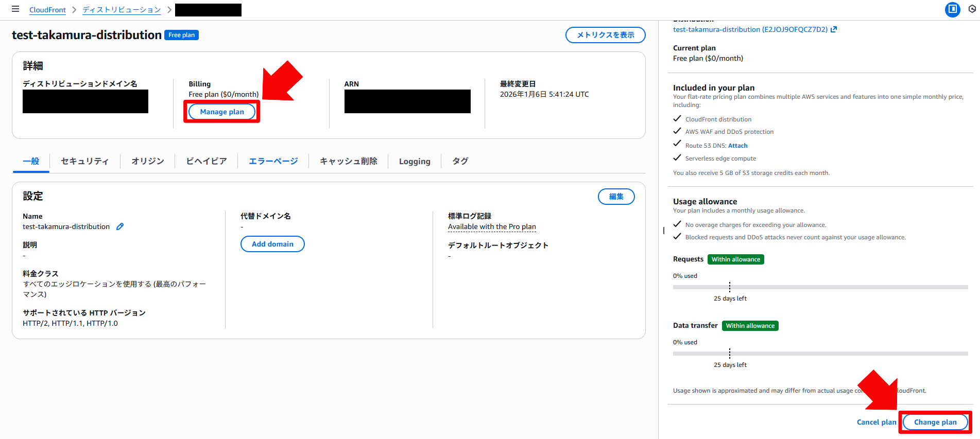980x439 pixels.
Task: Click the 'HTTP/2, HTTP/1.1, HTTP/1.0' value
Action: (x=70, y=323)
